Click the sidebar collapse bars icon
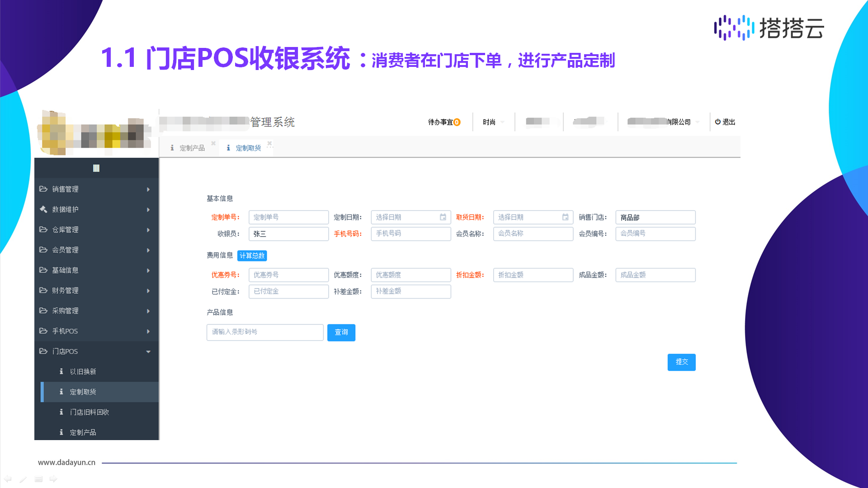 (96, 168)
